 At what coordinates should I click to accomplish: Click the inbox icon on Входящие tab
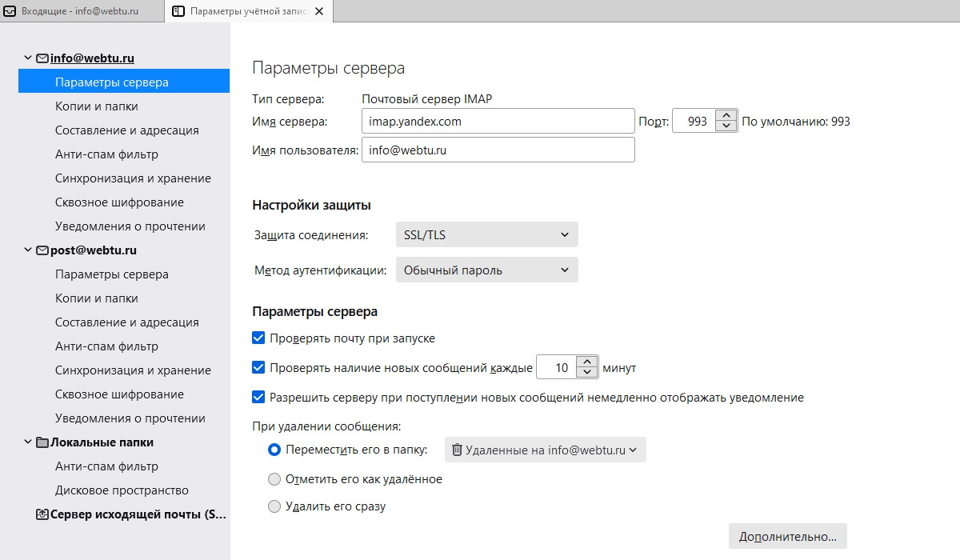point(10,11)
